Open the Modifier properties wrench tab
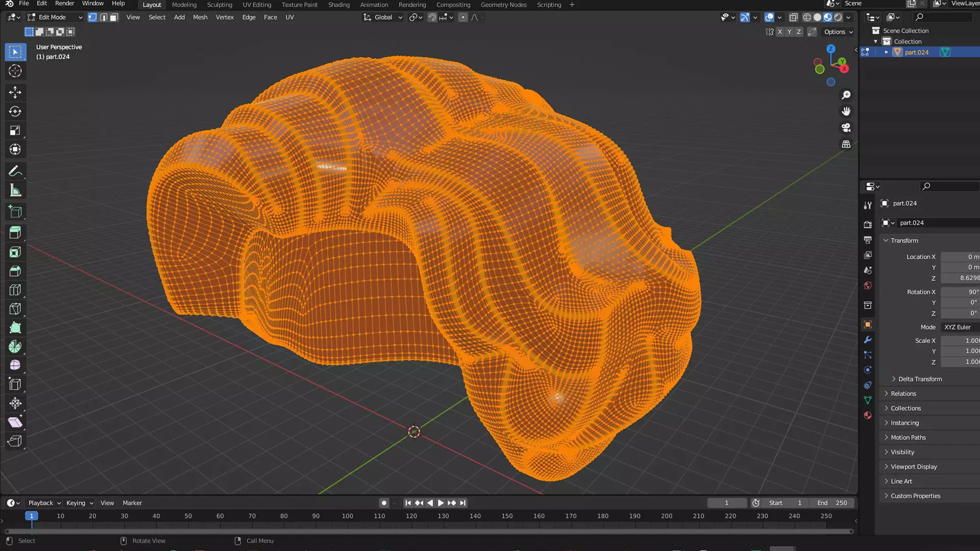The image size is (980, 551). click(867, 340)
